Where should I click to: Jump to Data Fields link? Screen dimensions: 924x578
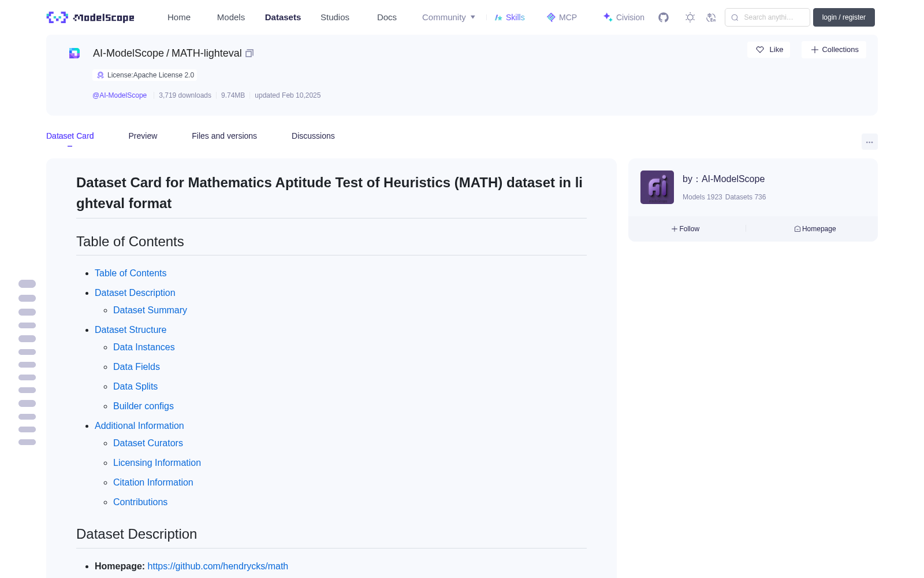coord(136,366)
